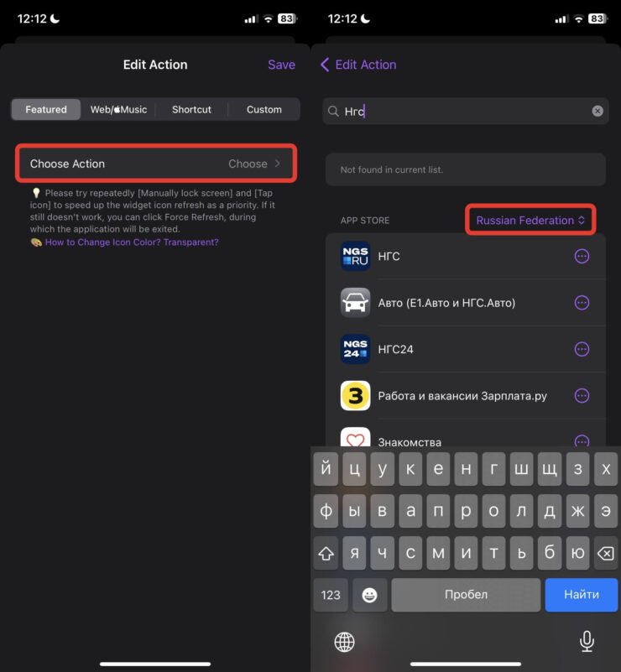This screenshot has width=621, height=672.
Task: Tap the search input field
Action: tap(462, 111)
